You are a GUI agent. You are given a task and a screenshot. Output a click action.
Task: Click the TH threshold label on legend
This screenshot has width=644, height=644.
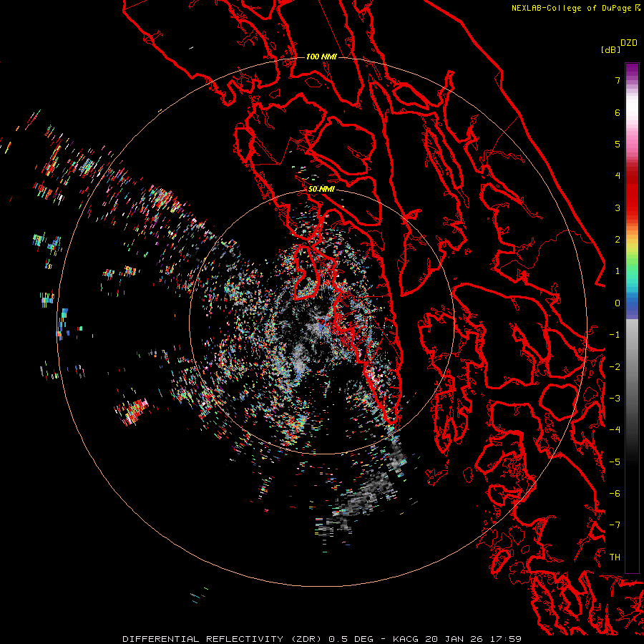tap(615, 557)
